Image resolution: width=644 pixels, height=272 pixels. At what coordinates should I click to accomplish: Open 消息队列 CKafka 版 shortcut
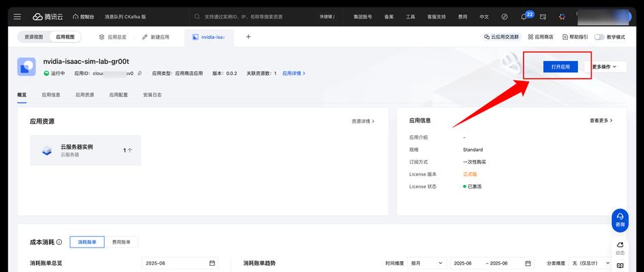pyautogui.click(x=125, y=17)
